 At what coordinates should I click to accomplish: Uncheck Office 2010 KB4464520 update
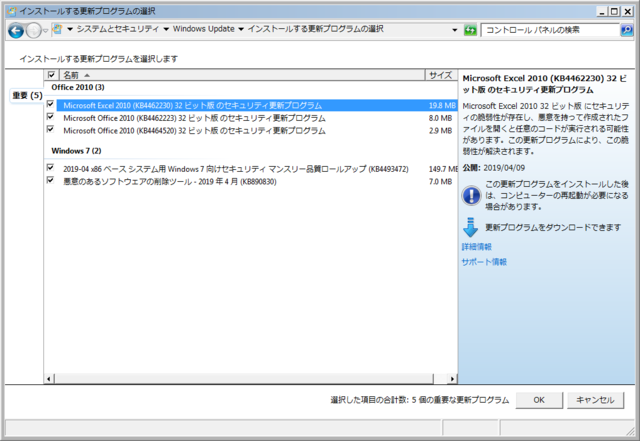click(50, 130)
